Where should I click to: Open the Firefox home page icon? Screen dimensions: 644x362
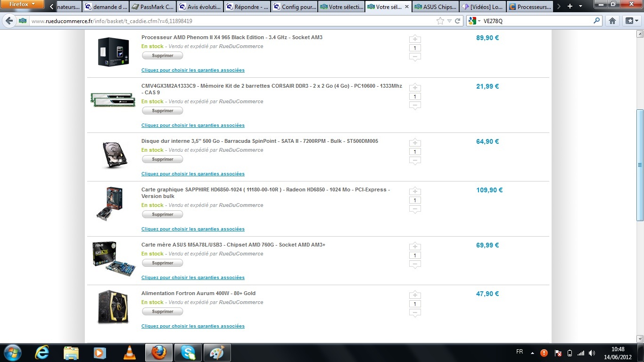point(612,21)
